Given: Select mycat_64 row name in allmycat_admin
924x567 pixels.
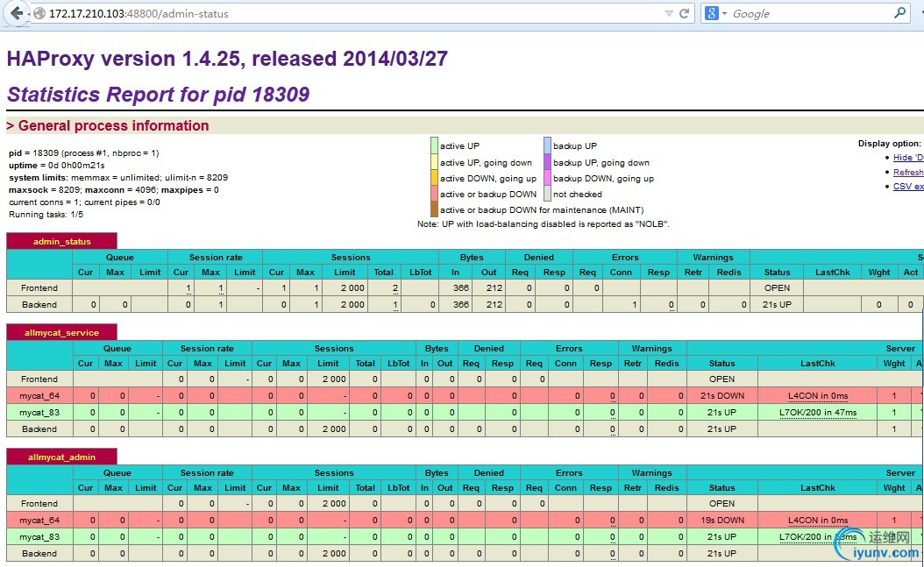Looking at the screenshot, I should (39, 520).
